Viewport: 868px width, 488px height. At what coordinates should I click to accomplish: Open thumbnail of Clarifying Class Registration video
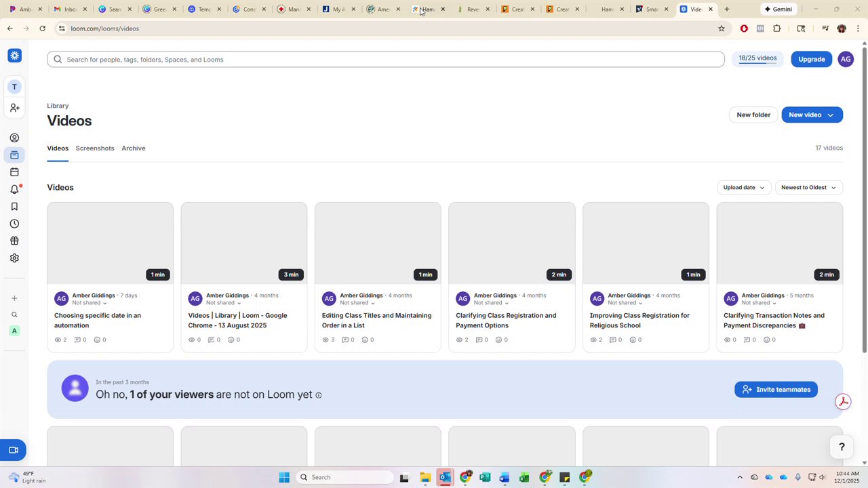[x=512, y=243]
